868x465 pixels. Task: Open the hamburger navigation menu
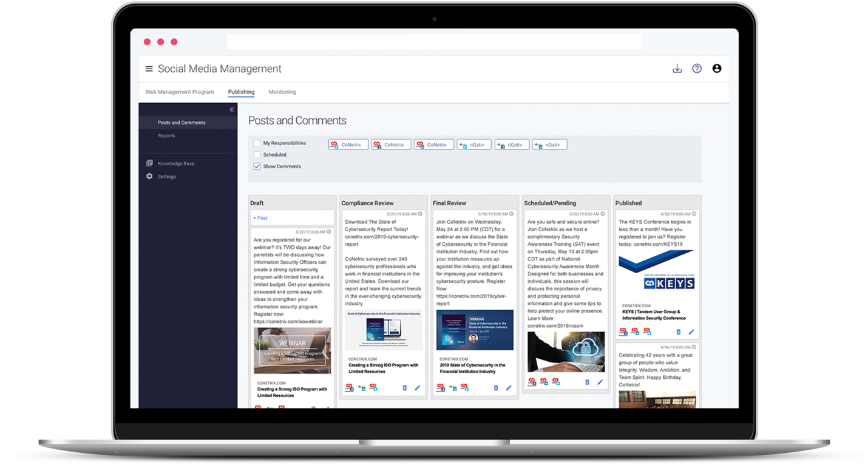(149, 69)
